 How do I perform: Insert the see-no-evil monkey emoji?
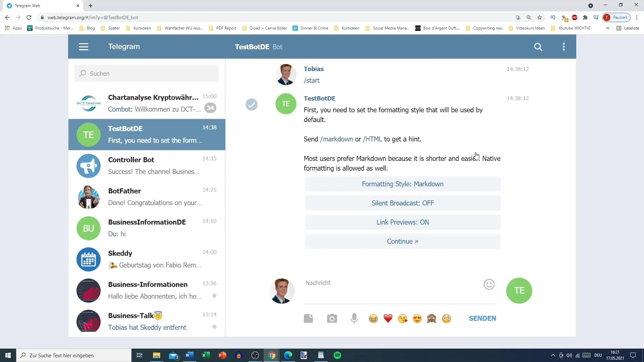tap(432, 318)
